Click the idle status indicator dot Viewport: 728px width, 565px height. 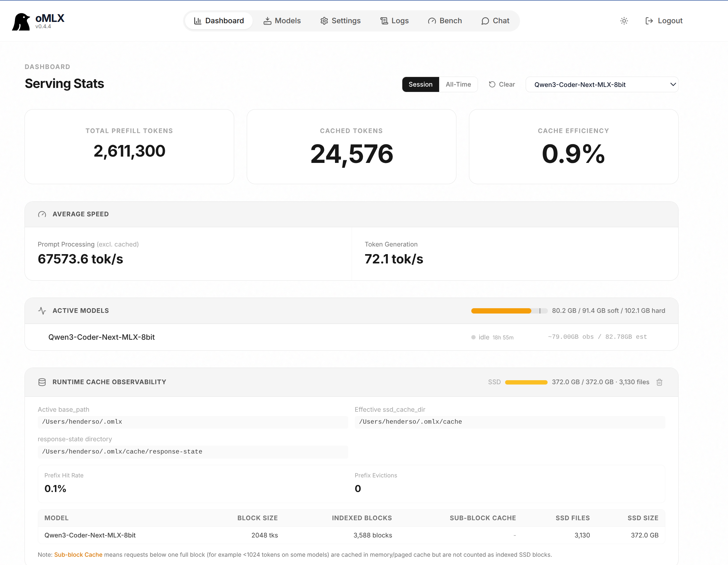(473, 337)
